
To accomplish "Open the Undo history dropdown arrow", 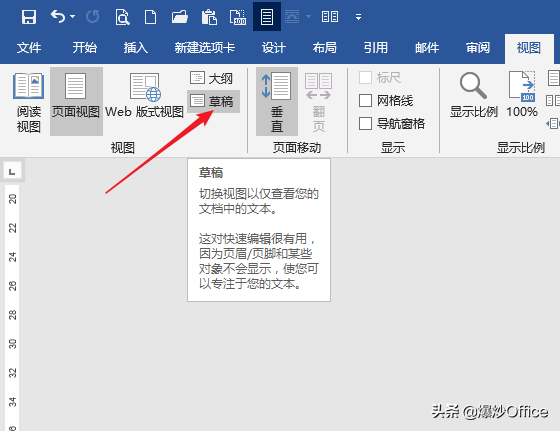I will coord(73,16).
